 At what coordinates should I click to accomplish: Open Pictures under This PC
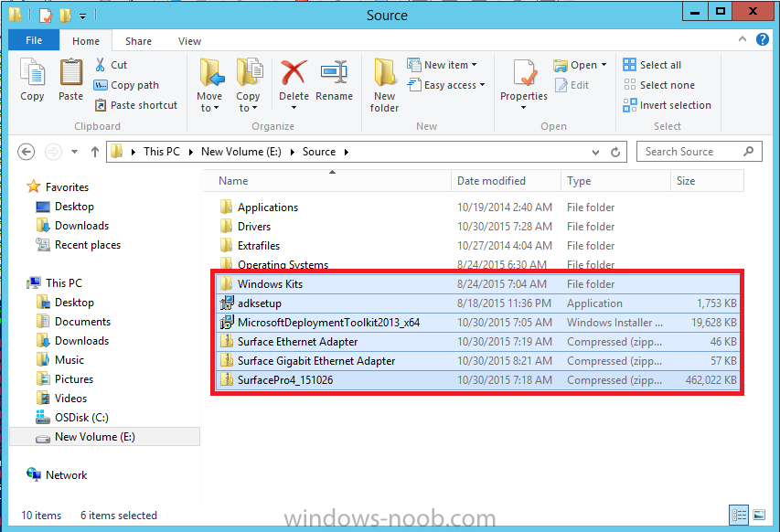click(74, 378)
